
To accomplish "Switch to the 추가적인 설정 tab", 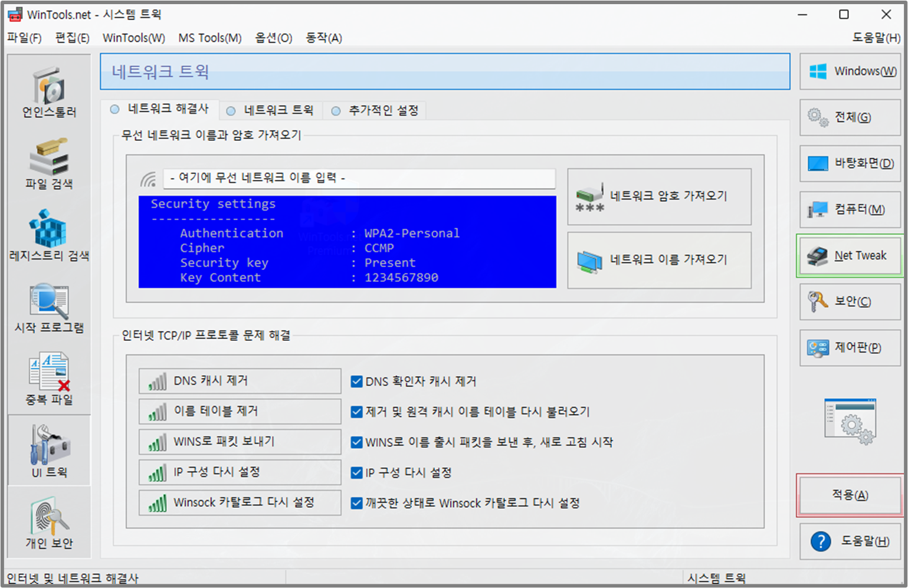I will [375, 110].
